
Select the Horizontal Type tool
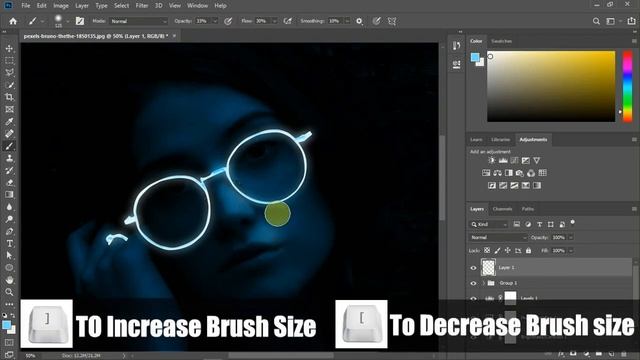(x=9, y=244)
